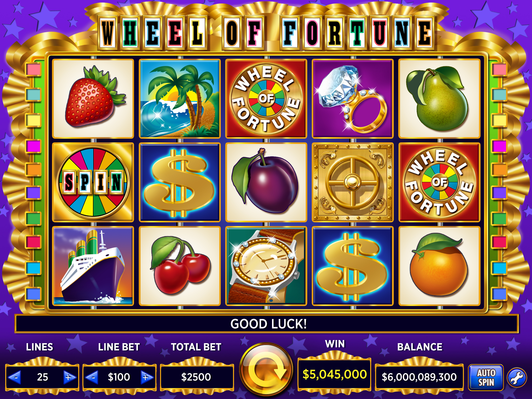532x399 pixels.
Task: Tap the cherries symbol
Action: (x=180, y=266)
